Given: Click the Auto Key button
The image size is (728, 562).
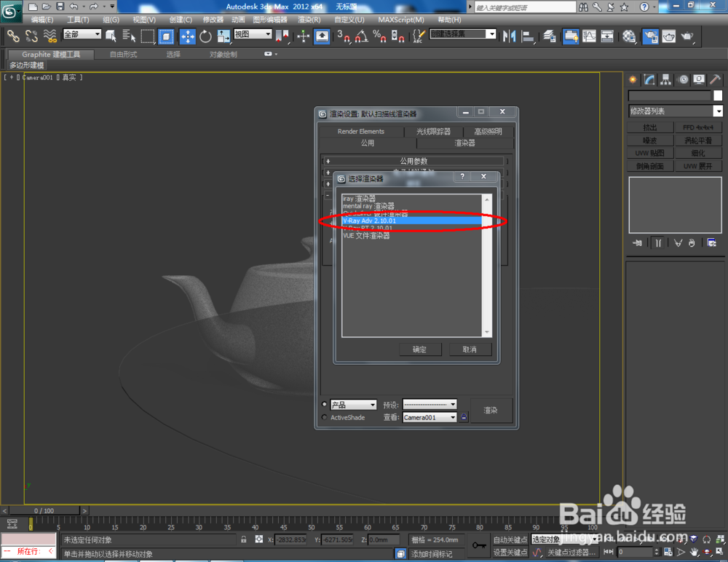Looking at the screenshot, I should tap(510, 539).
